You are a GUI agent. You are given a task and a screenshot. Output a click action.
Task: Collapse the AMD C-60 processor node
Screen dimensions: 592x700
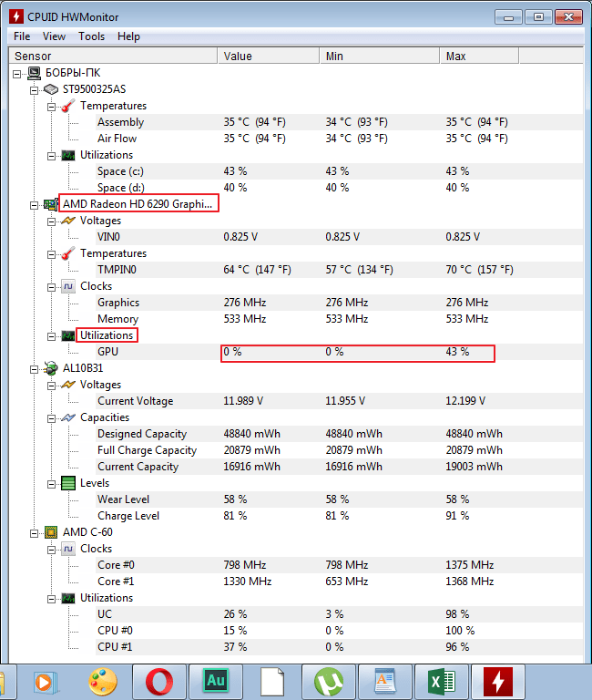point(35,533)
